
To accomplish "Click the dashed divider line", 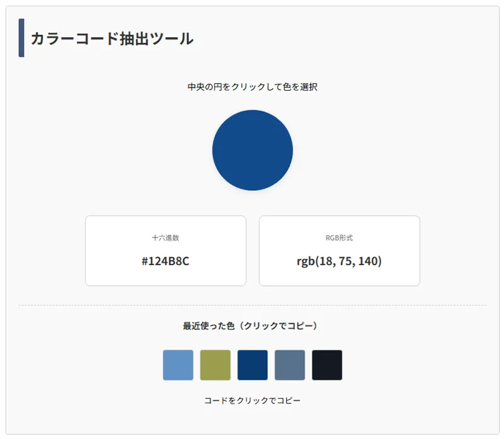I will coord(252,305).
